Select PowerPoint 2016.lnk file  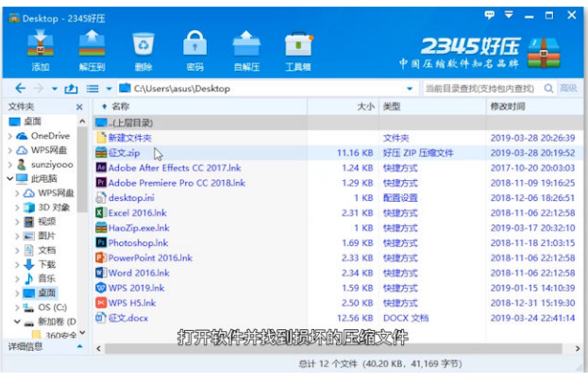point(338,257)
